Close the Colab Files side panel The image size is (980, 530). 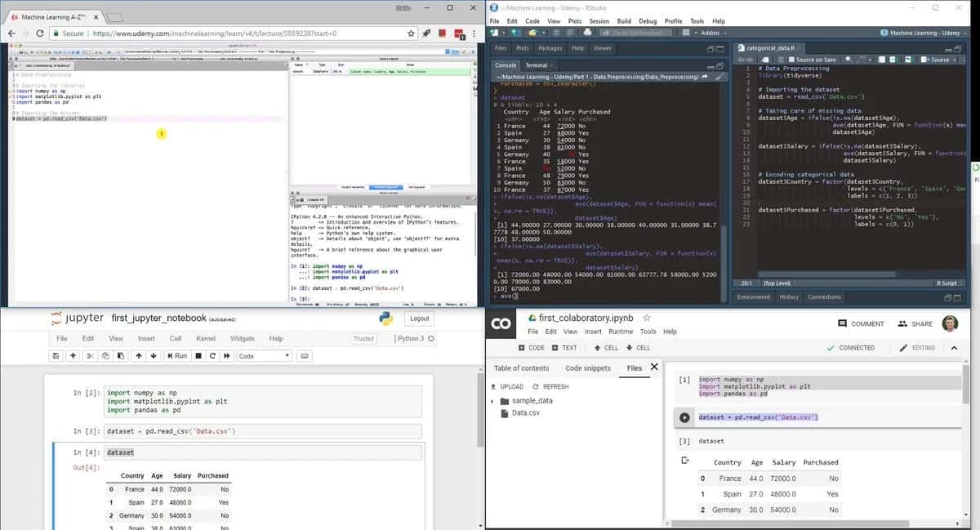654,367
